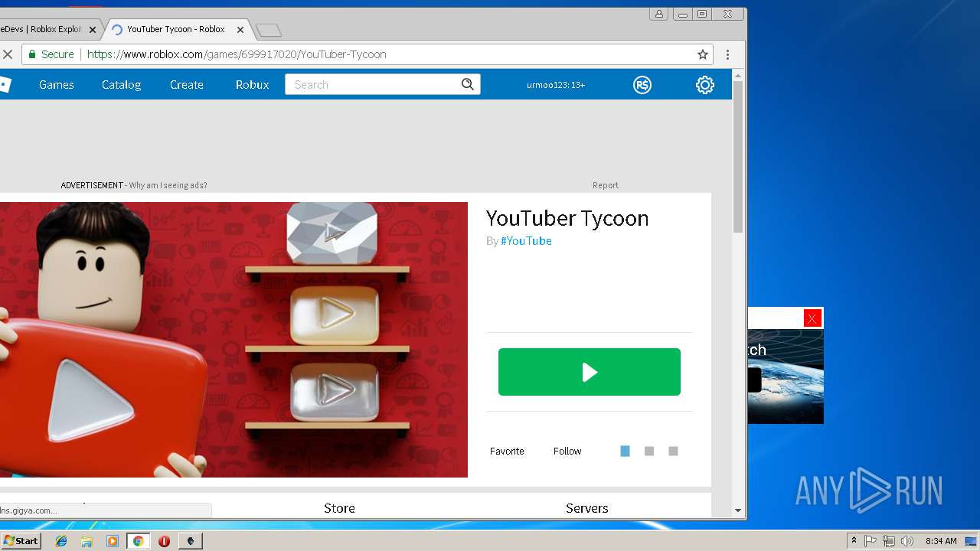
Task: Click the Roblox logo icon
Action: point(5,85)
